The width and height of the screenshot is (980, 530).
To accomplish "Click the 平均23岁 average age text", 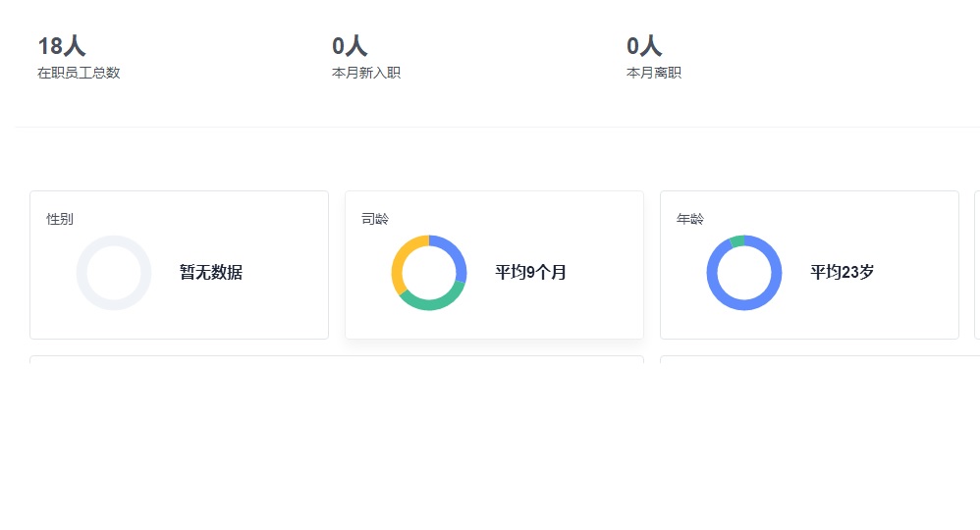I will click(842, 273).
